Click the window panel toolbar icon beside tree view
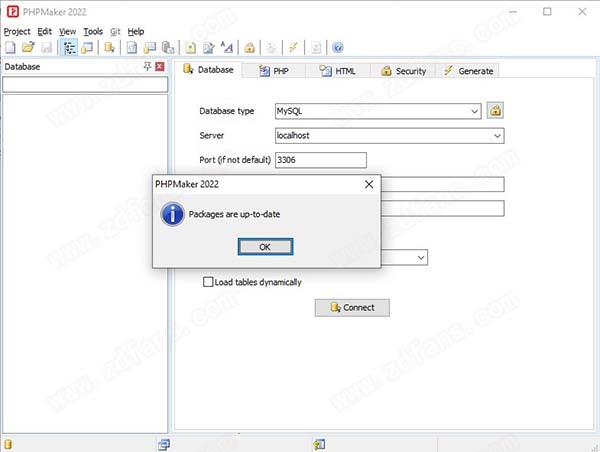 pos(87,48)
